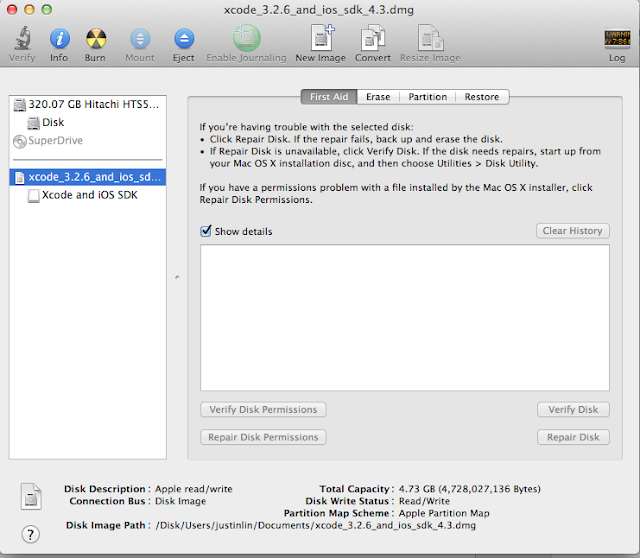The width and height of the screenshot is (640, 558).
Task: Click the Verify microscope toolbar icon
Action: tap(22, 38)
